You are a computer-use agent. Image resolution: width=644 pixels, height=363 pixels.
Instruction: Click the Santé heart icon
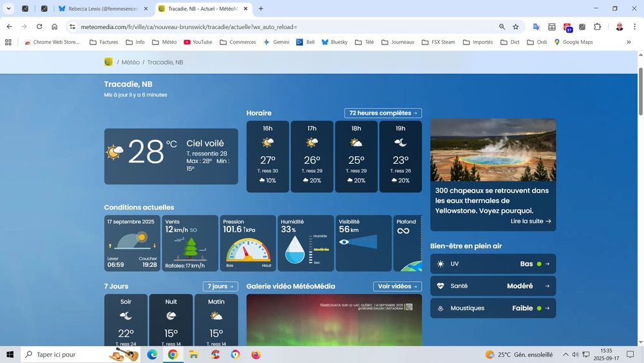440,286
